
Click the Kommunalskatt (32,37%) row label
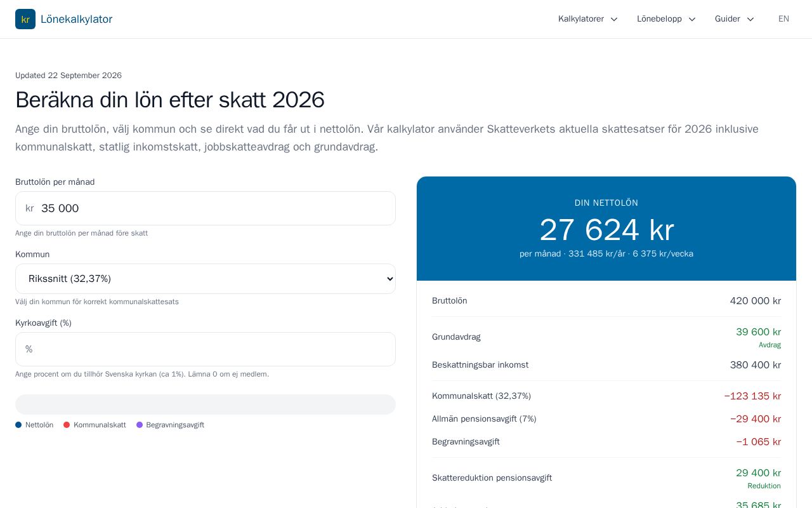click(481, 396)
